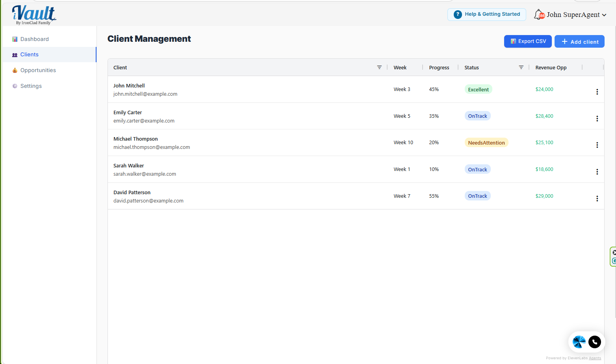Image resolution: width=616 pixels, height=364 pixels.
Task: Start voice call with phone icon
Action: tap(595, 342)
